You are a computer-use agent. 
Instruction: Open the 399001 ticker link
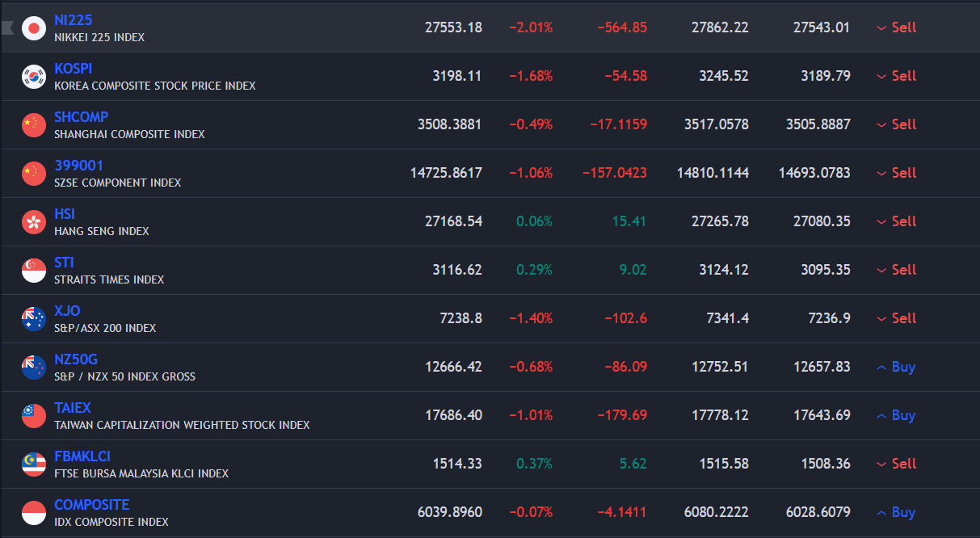pyautogui.click(x=79, y=166)
